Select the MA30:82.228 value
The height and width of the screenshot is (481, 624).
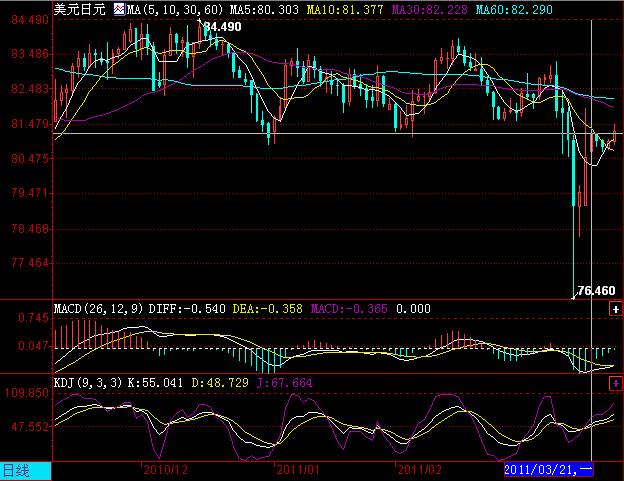point(429,10)
